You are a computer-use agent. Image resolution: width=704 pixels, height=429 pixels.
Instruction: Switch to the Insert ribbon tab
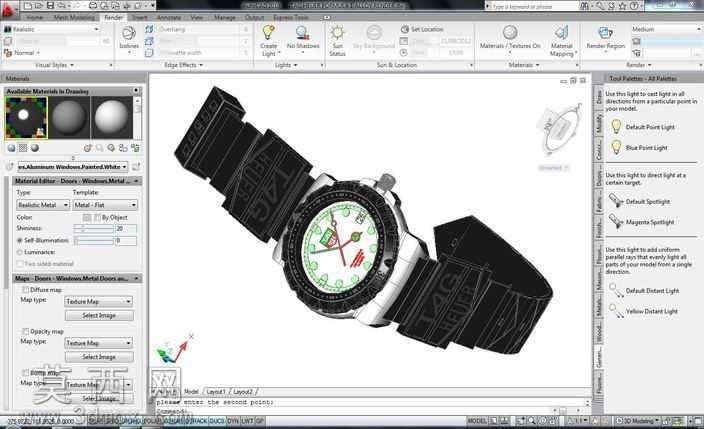pyautogui.click(x=140, y=18)
